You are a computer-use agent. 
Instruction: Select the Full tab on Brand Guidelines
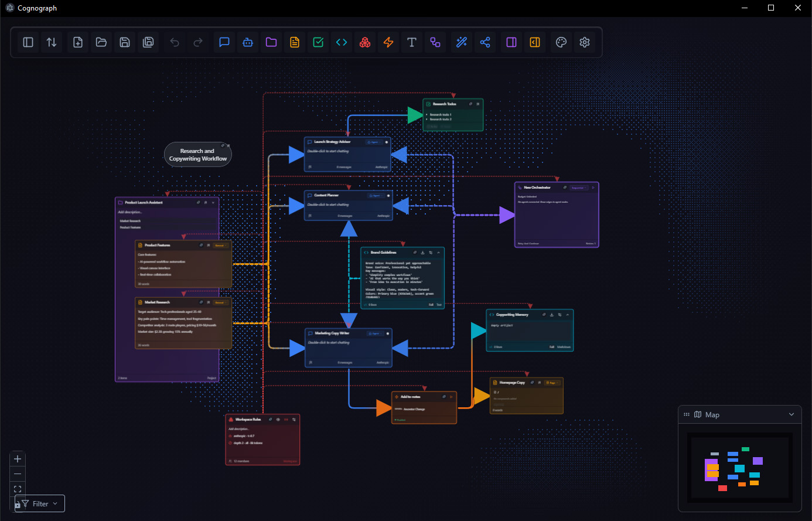coord(431,305)
